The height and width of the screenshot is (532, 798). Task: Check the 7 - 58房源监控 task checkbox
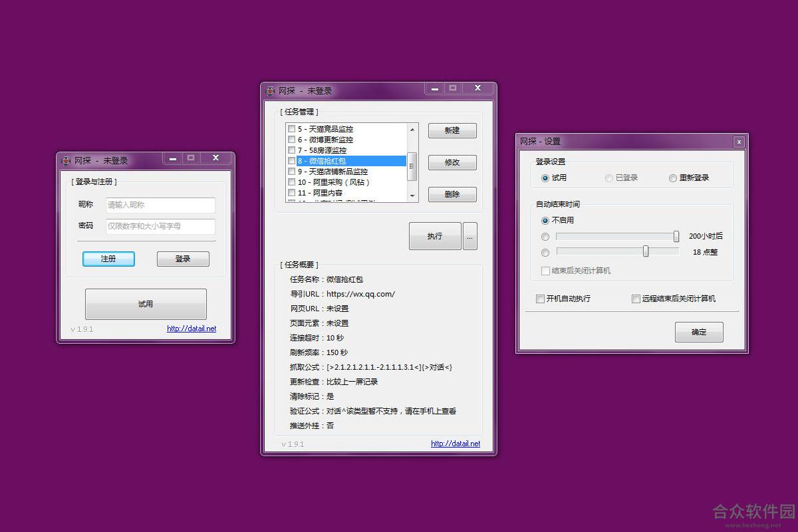pos(291,150)
